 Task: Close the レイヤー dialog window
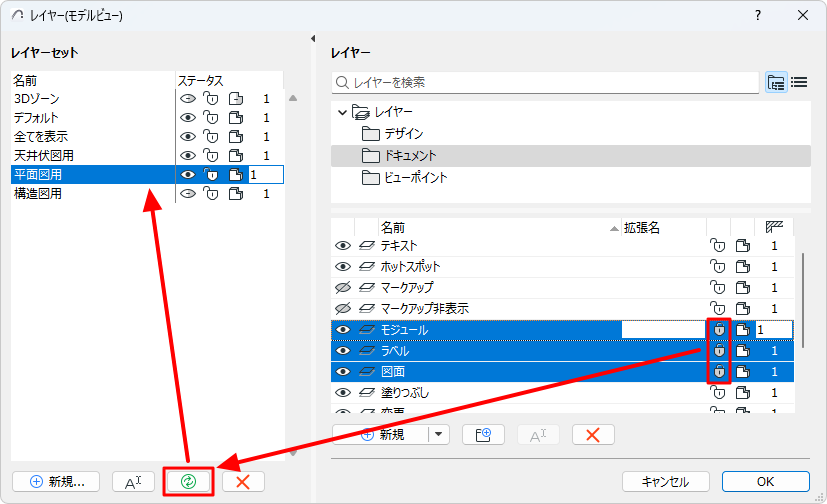[803, 15]
